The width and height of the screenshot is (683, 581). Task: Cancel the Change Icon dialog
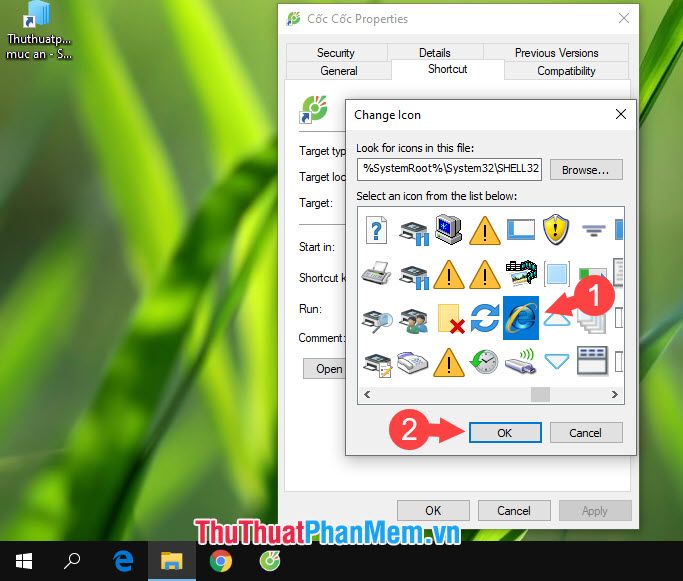pos(586,432)
